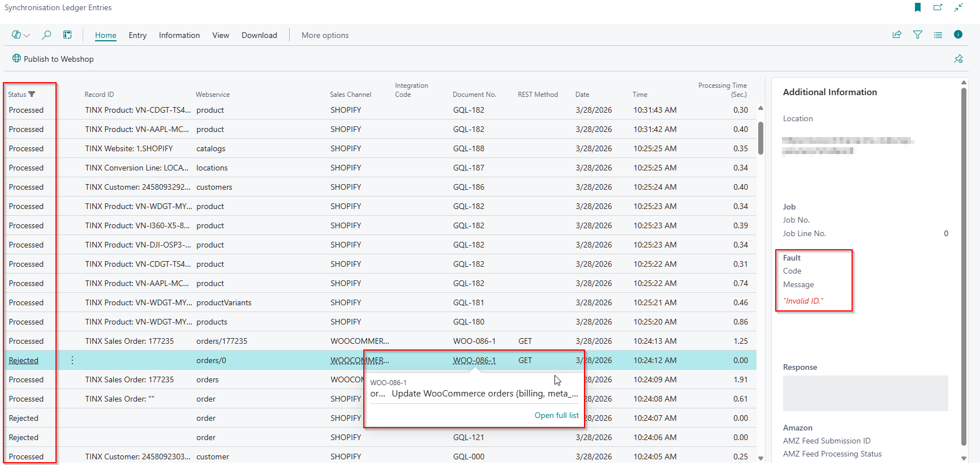
Task: Click Open full list link in tooltip
Action: [557, 415]
